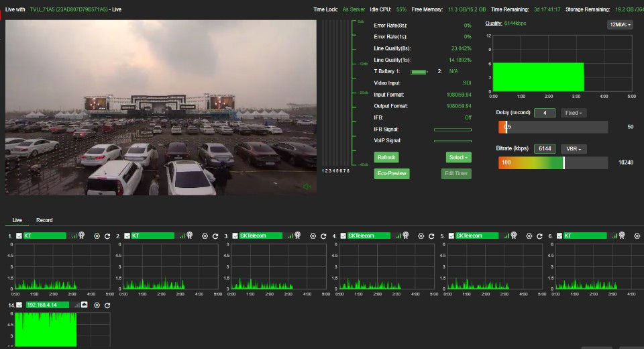Uncheck connection 14 192.168.4.14 checkbox
The image size is (644, 349).
click(19, 305)
